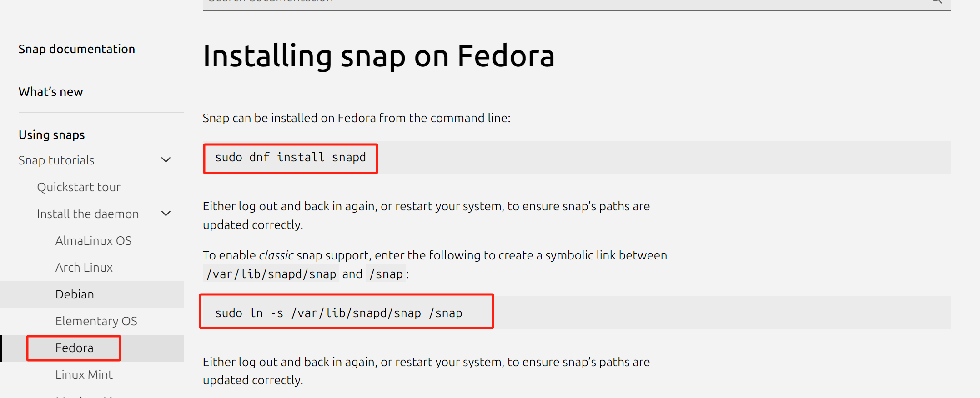
Task: Select AlmaLinux OS in the sidebar
Action: [93, 241]
